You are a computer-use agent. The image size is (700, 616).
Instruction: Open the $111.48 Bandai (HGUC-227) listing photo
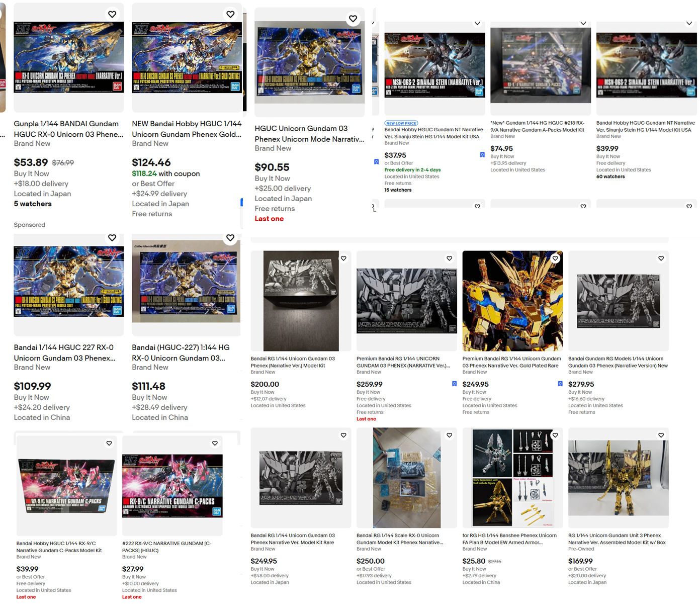pos(186,281)
